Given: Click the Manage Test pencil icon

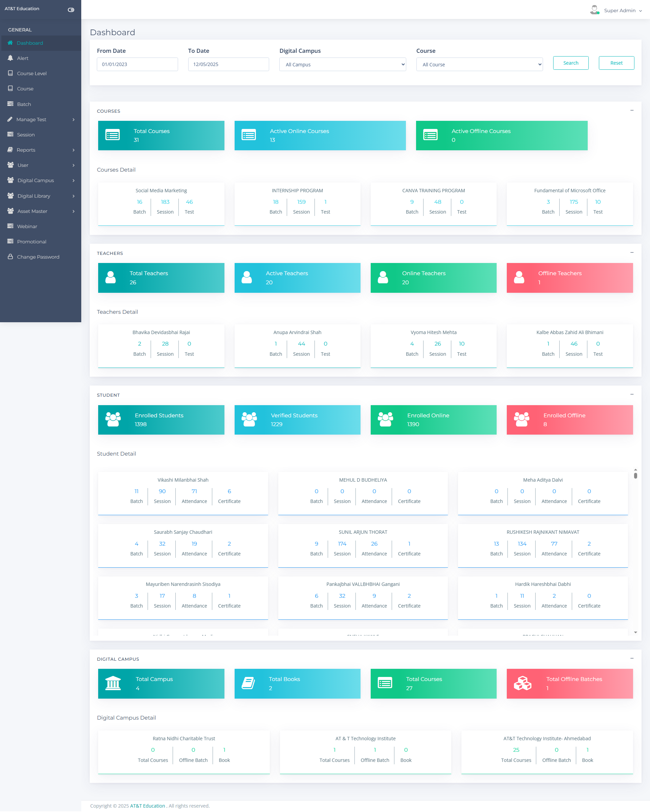Looking at the screenshot, I should point(10,119).
